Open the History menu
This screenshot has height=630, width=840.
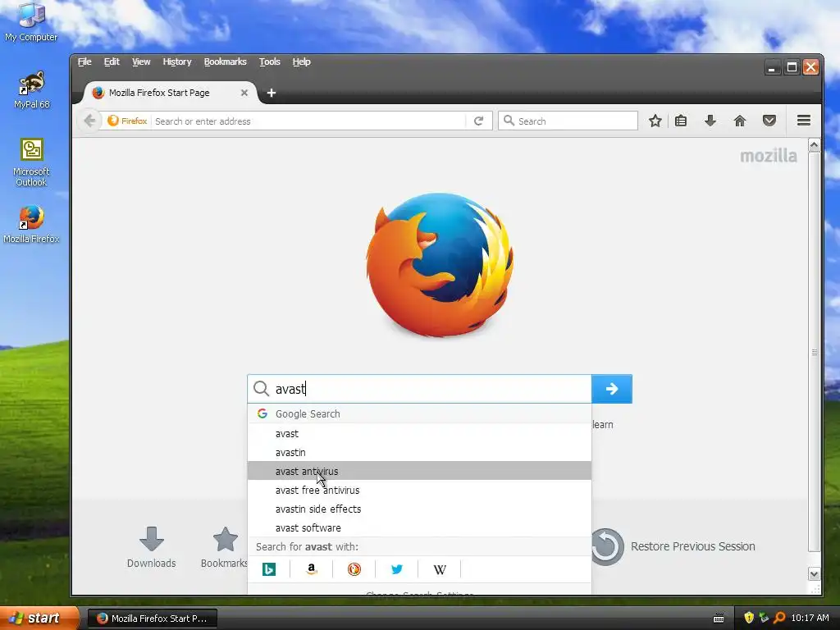click(177, 62)
